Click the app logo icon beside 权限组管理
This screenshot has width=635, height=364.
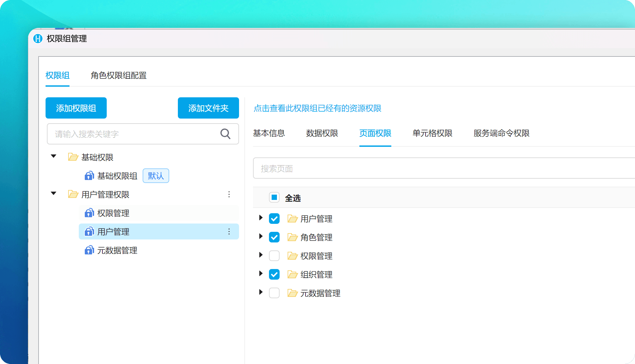click(x=38, y=39)
